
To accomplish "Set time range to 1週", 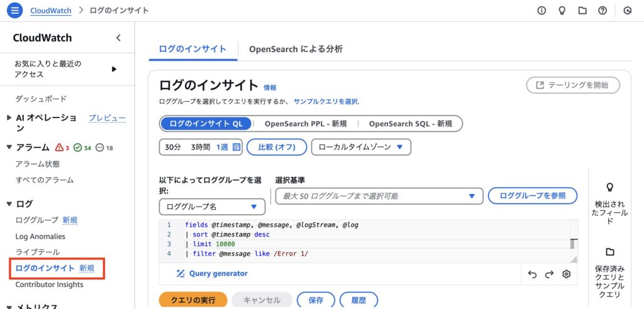I will pyautogui.click(x=222, y=148).
